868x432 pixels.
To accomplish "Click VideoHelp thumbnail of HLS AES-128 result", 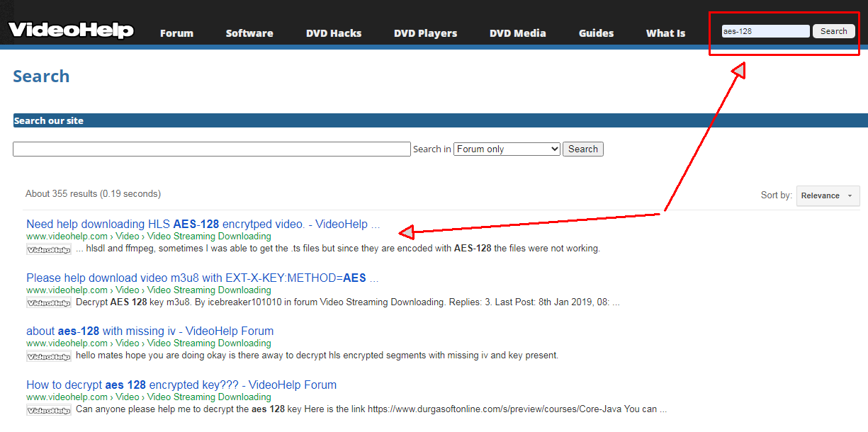I will pyautogui.click(x=49, y=249).
